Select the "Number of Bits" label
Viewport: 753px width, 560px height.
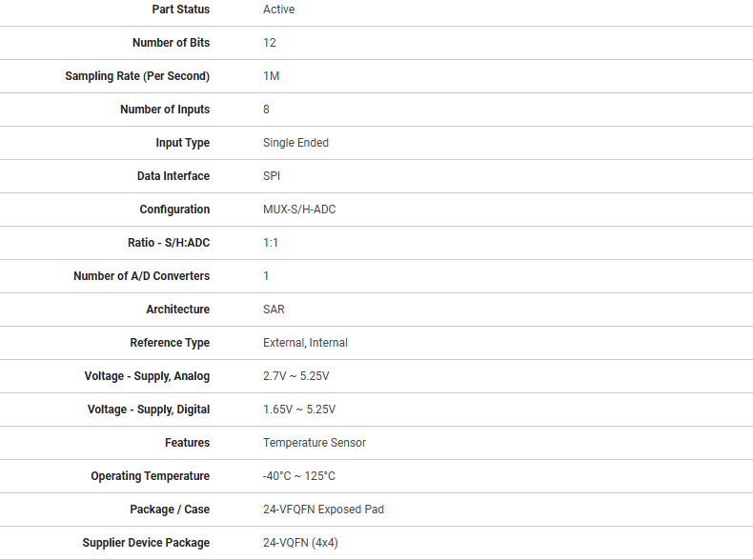pyautogui.click(x=171, y=43)
